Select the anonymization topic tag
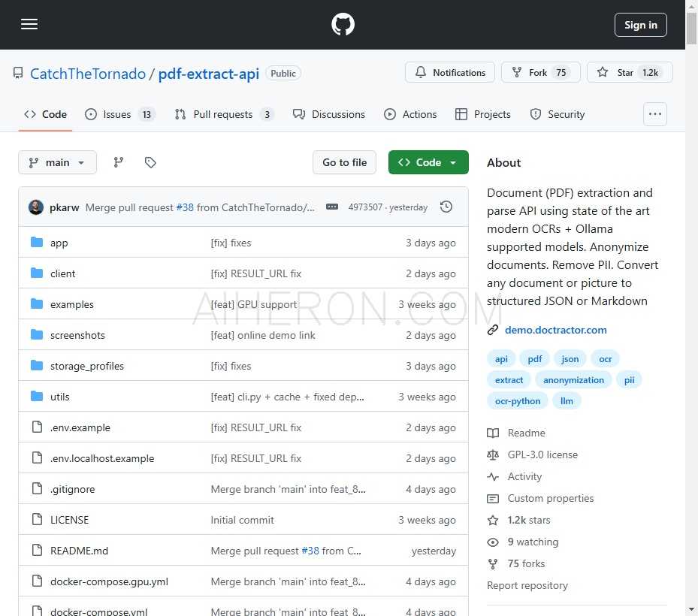 point(573,379)
